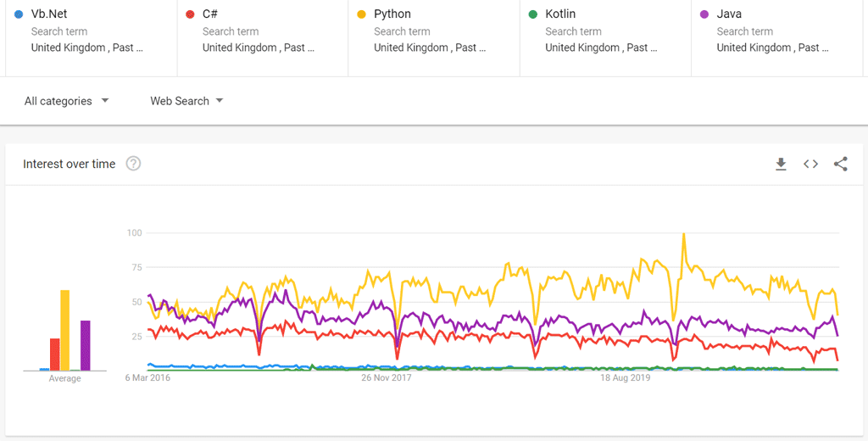Edit the Java search term
The image size is (868, 441).
pyautogui.click(x=730, y=14)
